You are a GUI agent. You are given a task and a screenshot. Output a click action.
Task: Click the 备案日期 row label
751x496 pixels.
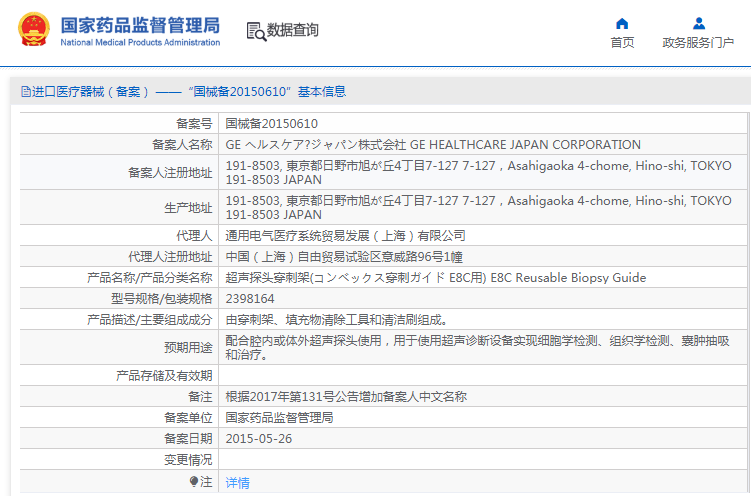coord(188,439)
